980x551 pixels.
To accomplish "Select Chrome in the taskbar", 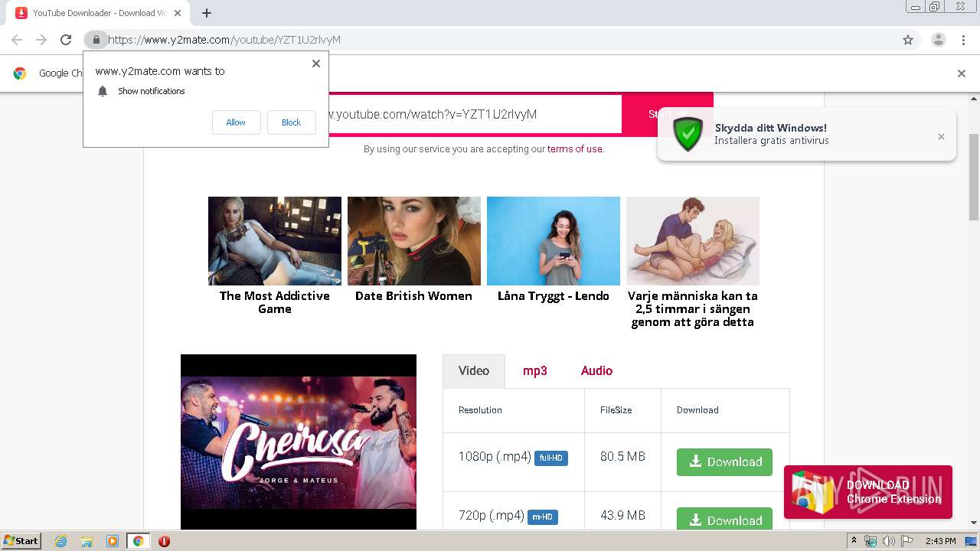I will tap(139, 541).
